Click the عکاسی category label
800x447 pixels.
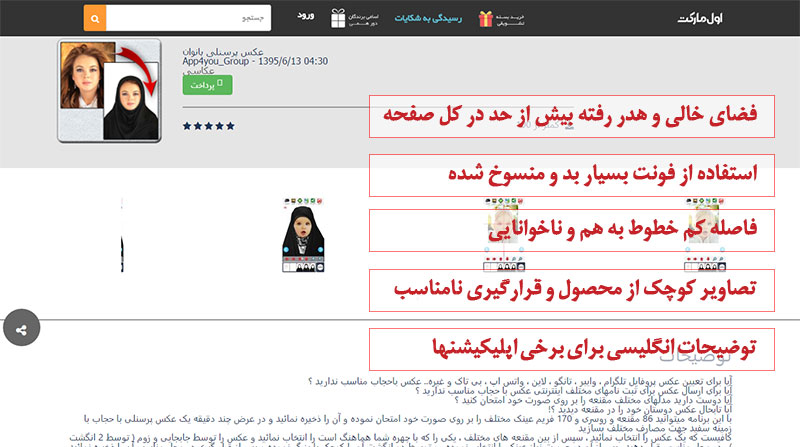pos(198,71)
